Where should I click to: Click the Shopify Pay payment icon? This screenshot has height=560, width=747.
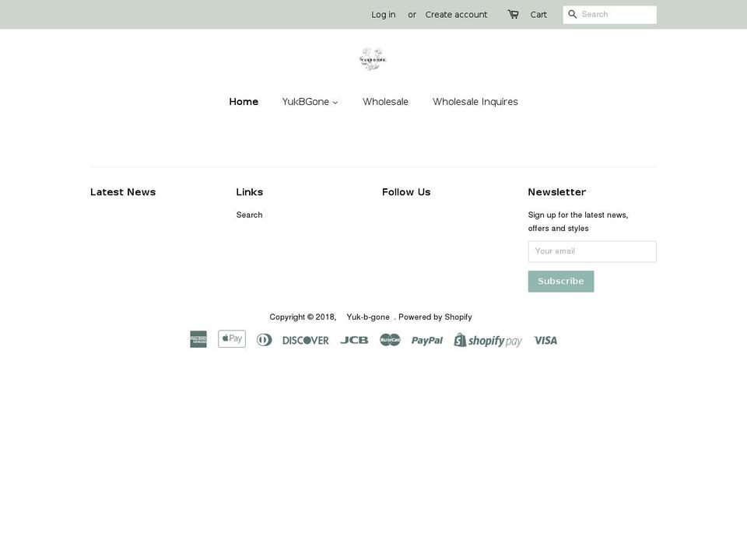click(488, 340)
